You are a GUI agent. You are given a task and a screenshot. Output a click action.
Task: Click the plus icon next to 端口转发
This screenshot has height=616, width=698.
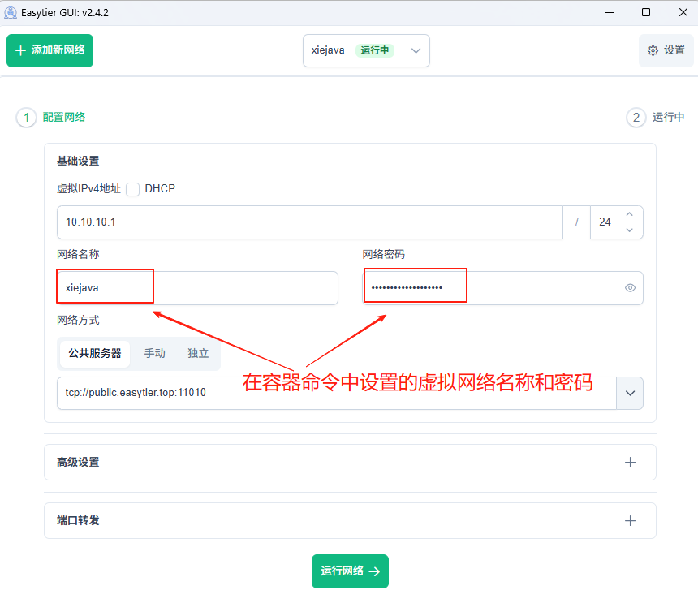pyautogui.click(x=631, y=520)
